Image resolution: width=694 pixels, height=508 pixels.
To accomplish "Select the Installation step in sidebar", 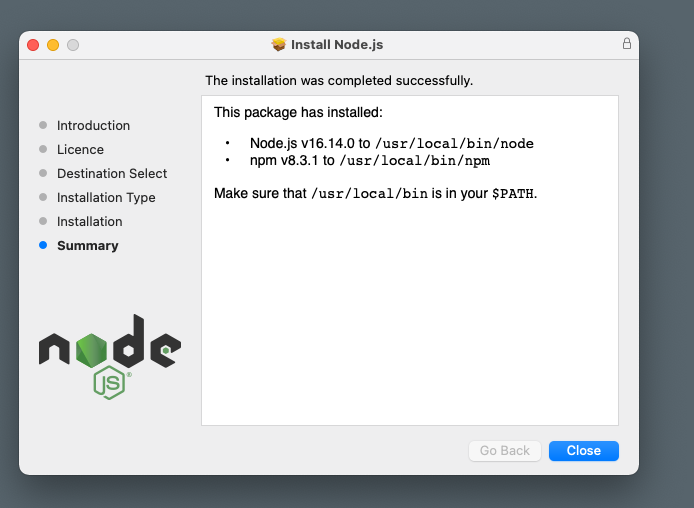I will click(89, 221).
